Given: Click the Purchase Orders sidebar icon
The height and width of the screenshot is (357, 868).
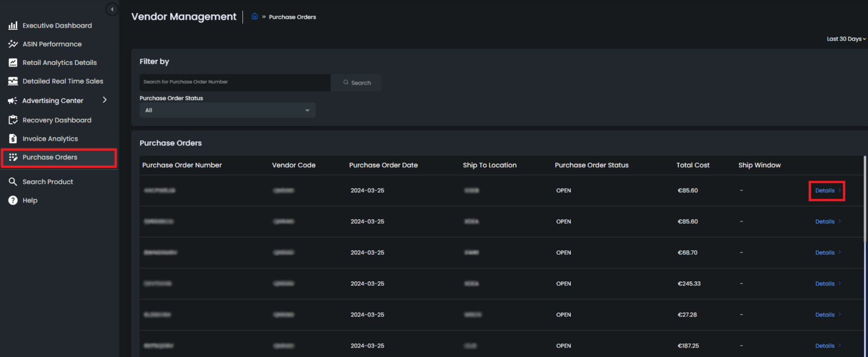Looking at the screenshot, I should click(x=12, y=158).
